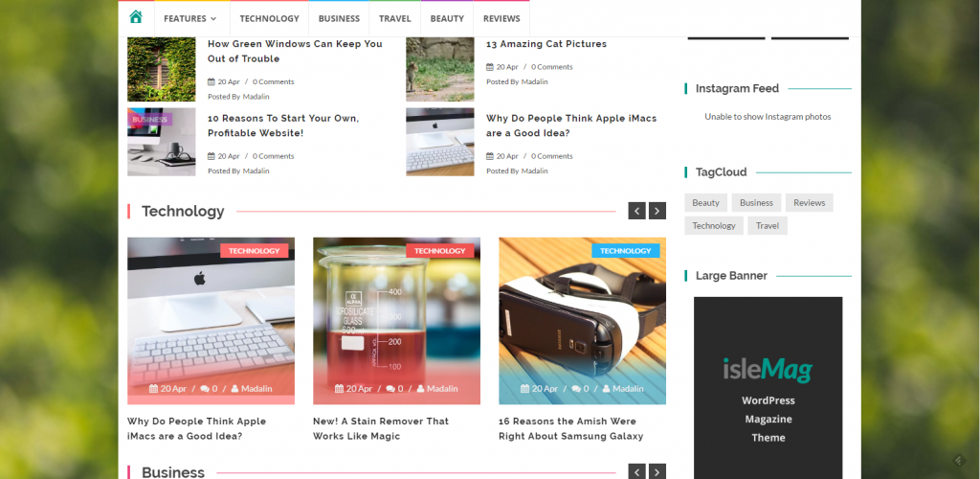This screenshot has height=479, width=980.
Task: Click the red Technology label on beaker image
Action: point(440,251)
